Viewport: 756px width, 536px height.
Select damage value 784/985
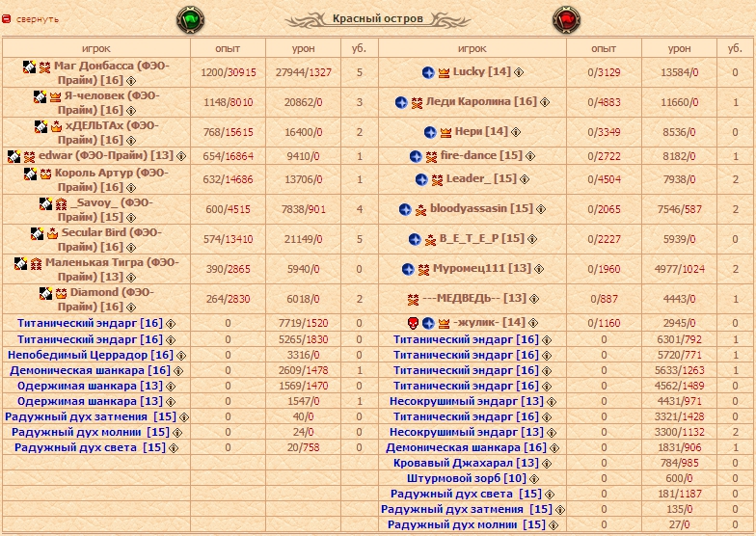[679, 463]
